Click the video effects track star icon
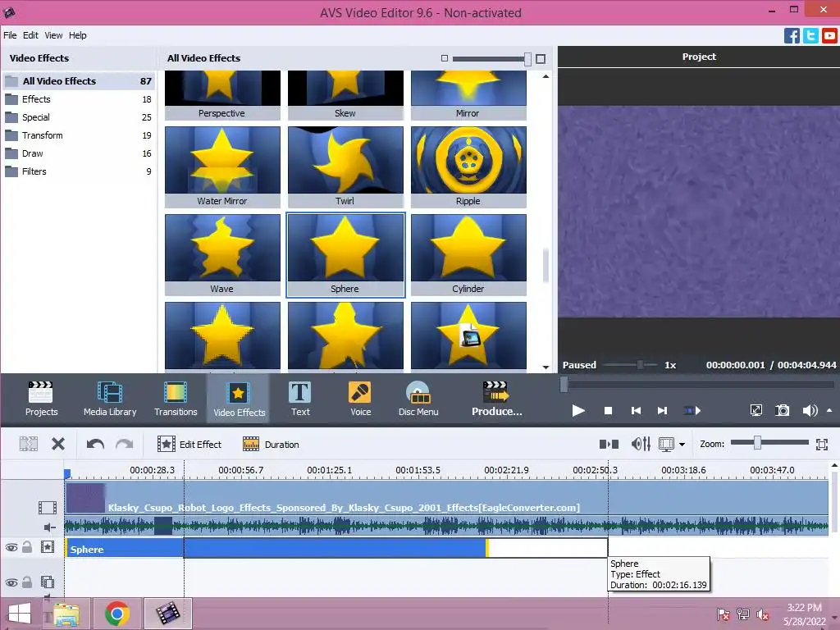 point(47,546)
